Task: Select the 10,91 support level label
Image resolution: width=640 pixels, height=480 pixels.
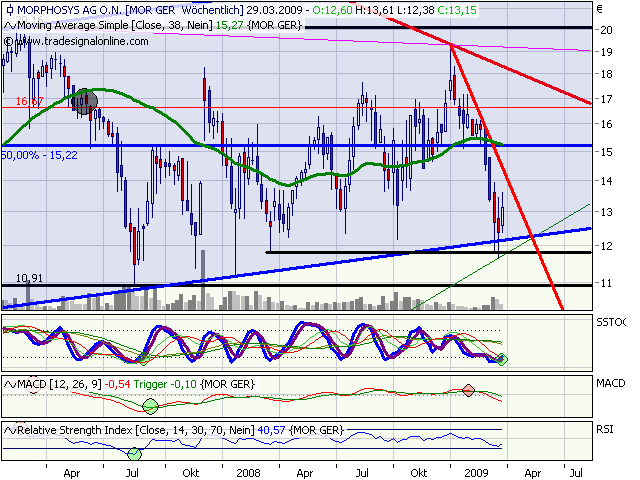Action: coord(29,277)
